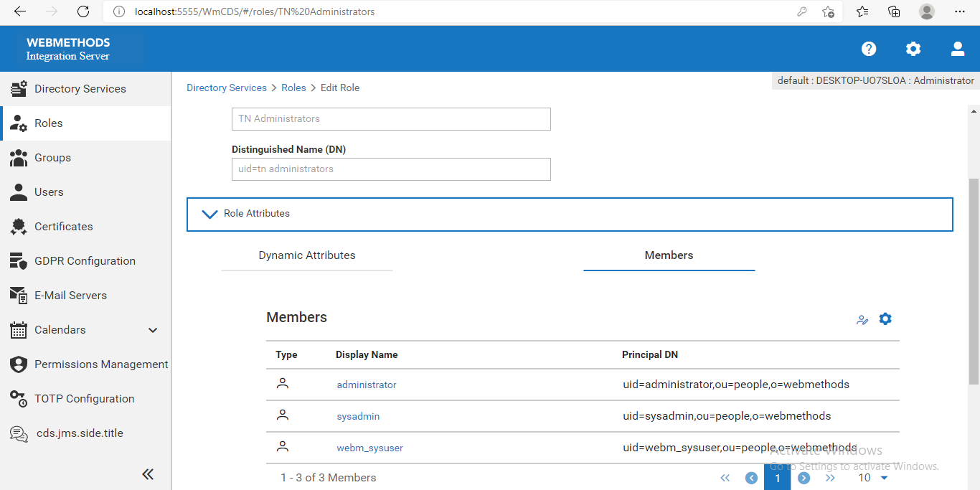
Task: Go to Roles breadcrumb link
Action: tap(293, 88)
